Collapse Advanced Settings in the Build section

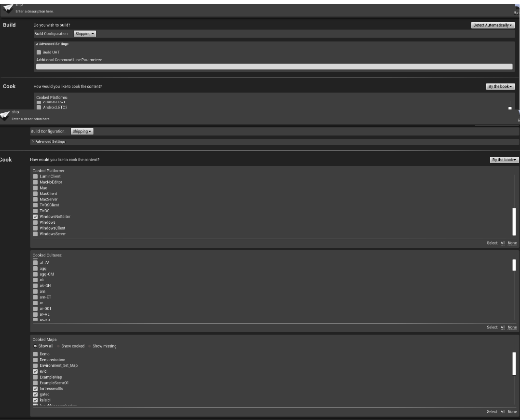[51, 43]
